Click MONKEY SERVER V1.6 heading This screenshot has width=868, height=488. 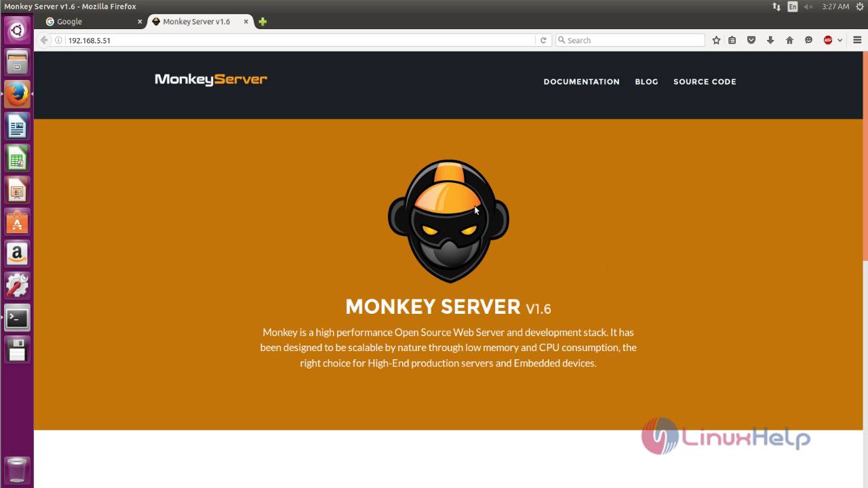448,306
